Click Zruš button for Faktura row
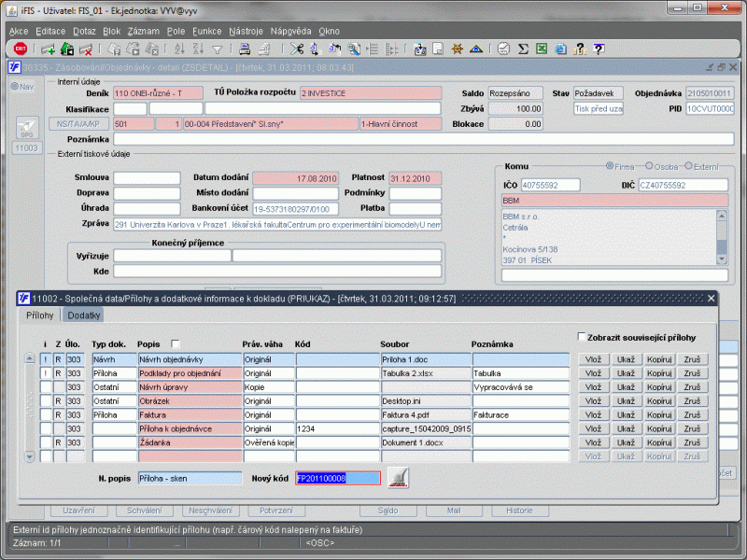Image resolution: width=747 pixels, height=560 pixels. tap(694, 414)
